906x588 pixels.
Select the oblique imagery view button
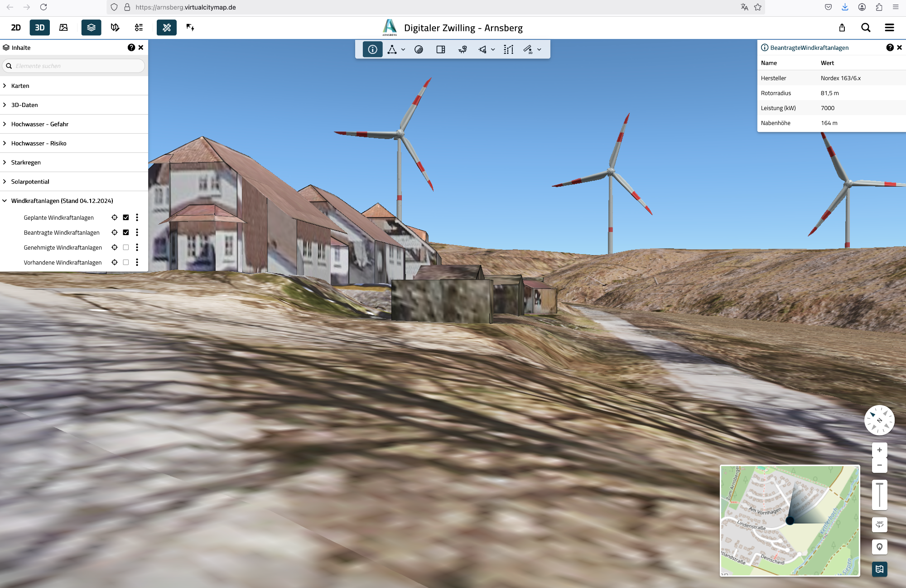(x=63, y=28)
